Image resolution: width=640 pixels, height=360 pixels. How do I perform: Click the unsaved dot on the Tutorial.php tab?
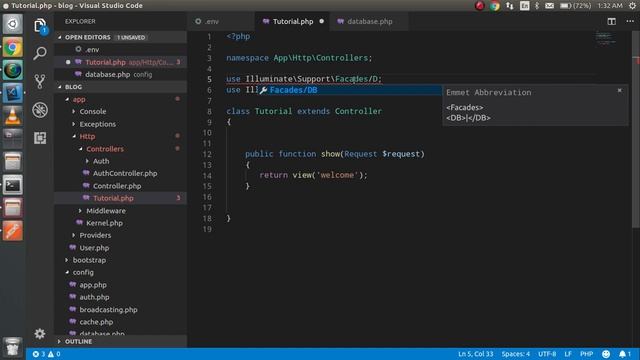pyautogui.click(x=322, y=21)
